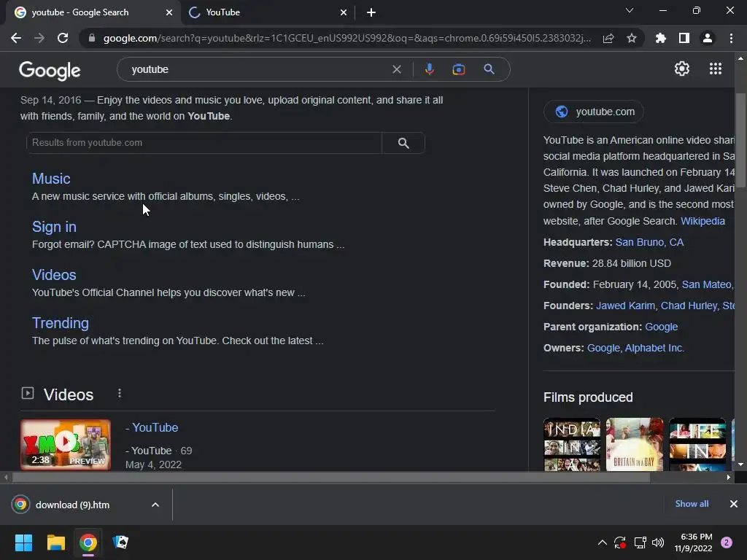Screen dimensions: 747x560
Task: Open the San Mateo founded location link
Action: coord(707,285)
